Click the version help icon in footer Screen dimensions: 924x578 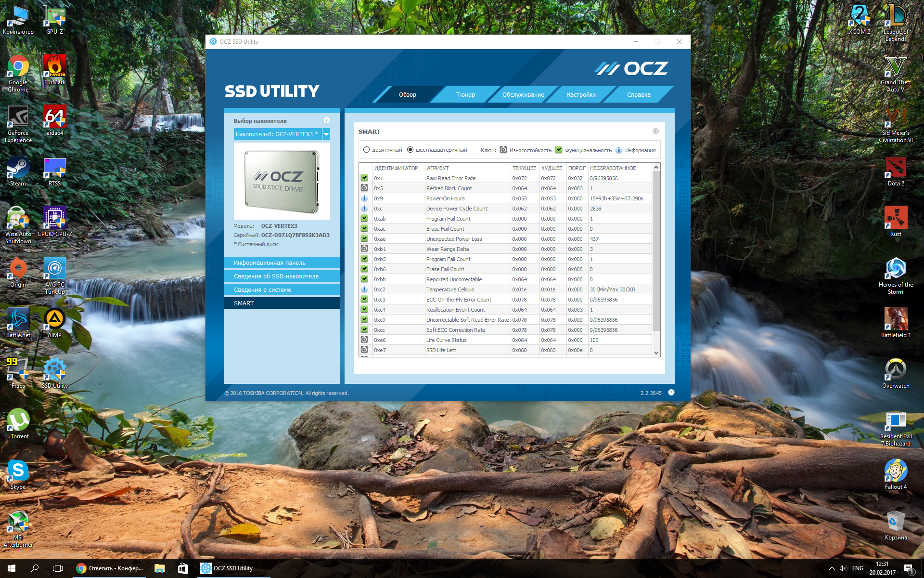[x=671, y=393]
